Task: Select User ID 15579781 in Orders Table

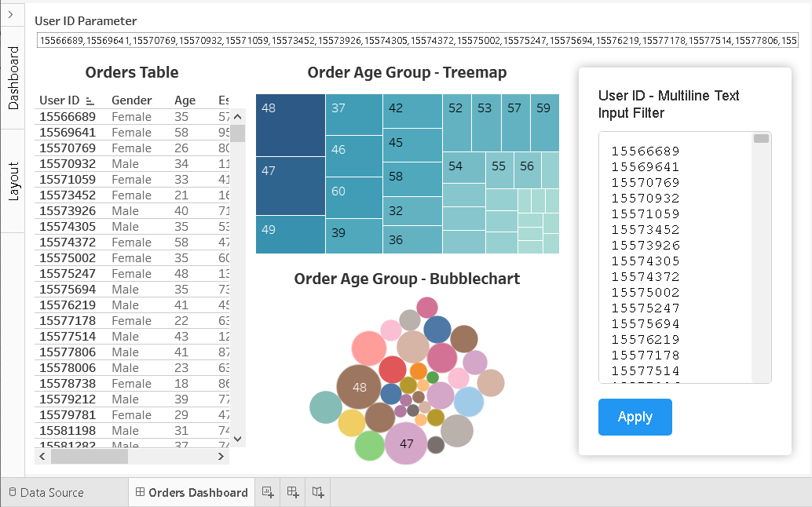Action: click(x=68, y=415)
